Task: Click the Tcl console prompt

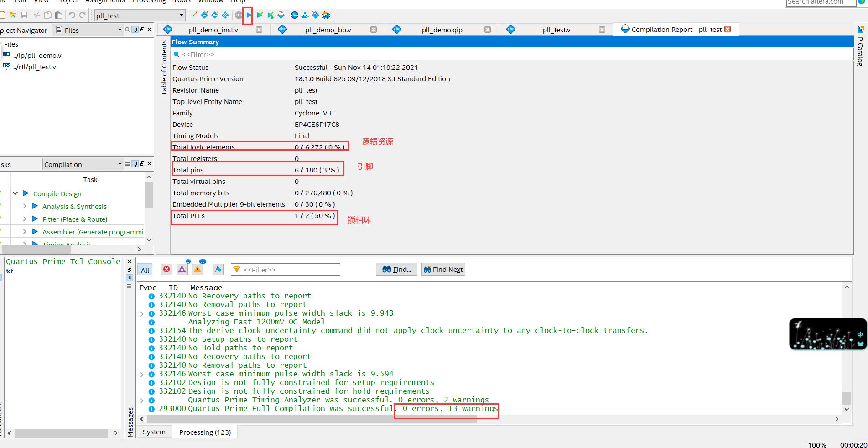Action: (x=10, y=271)
